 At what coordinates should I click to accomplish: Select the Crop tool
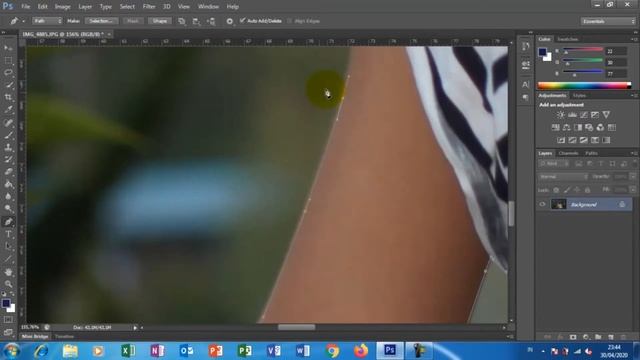pyautogui.click(x=8, y=98)
